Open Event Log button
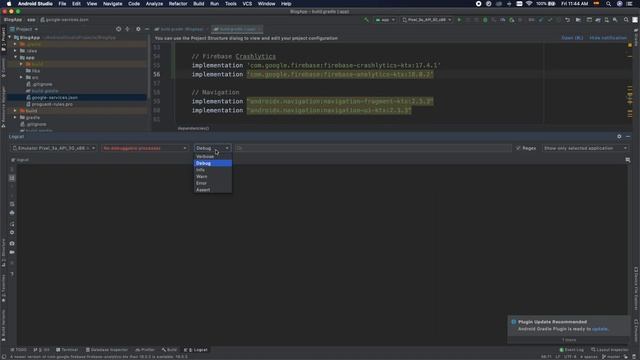Screen dimensions: 640x360 [571, 350]
